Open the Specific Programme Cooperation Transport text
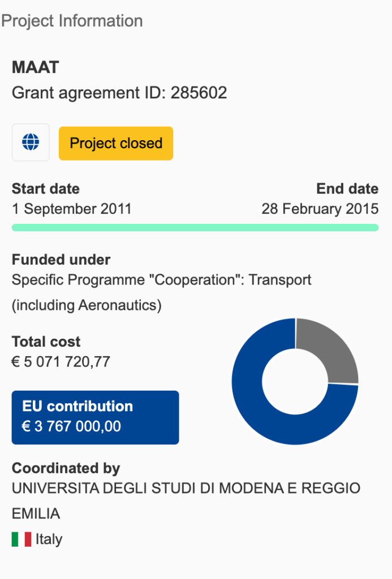392x579 pixels. click(162, 280)
